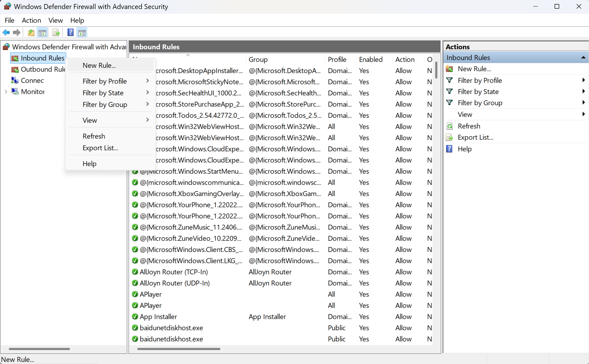The height and width of the screenshot is (364, 589).
Task: Select Outbound Rules in the tree
Action: 43,69
